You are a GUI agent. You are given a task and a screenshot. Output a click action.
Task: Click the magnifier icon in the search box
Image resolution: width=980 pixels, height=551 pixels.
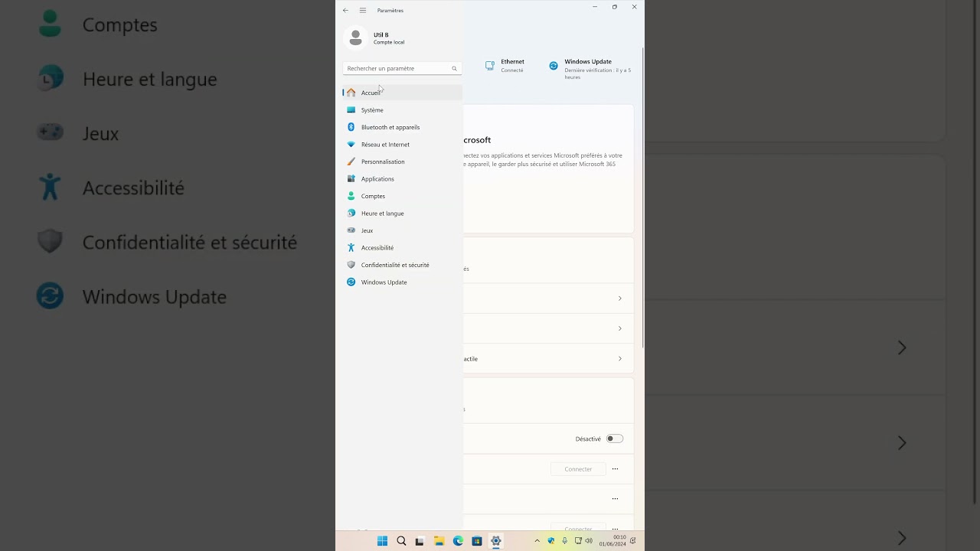point(454,68)
